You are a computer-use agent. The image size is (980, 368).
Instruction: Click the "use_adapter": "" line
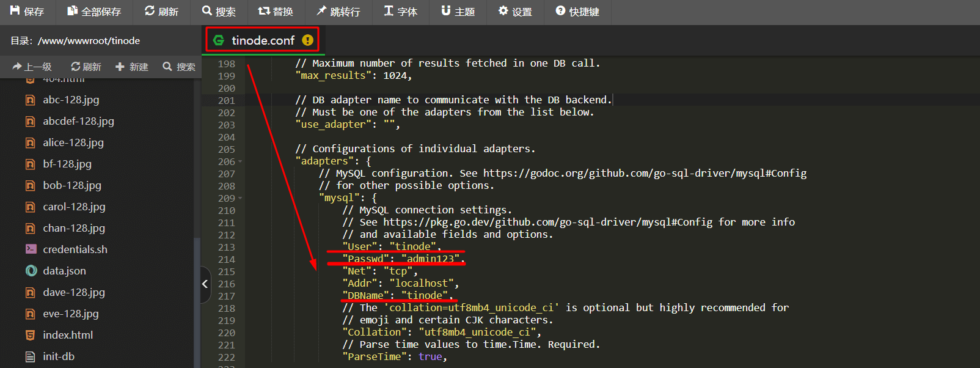[x=348, y=125]
